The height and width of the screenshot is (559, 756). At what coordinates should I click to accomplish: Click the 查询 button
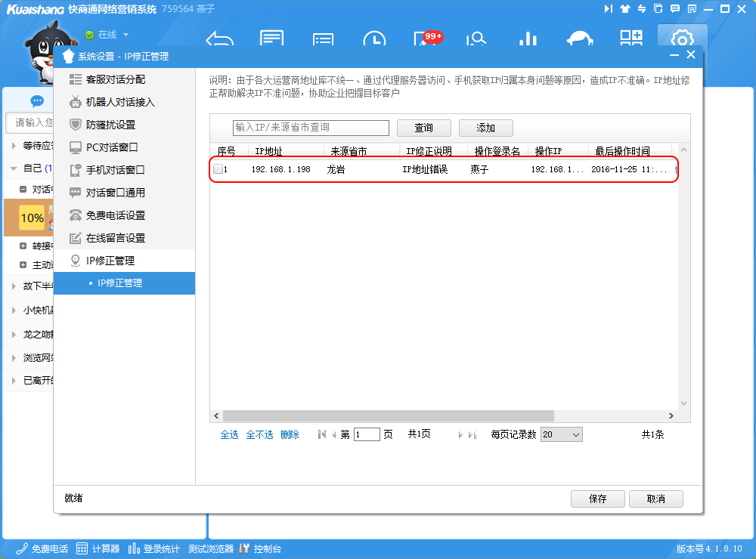423,128
